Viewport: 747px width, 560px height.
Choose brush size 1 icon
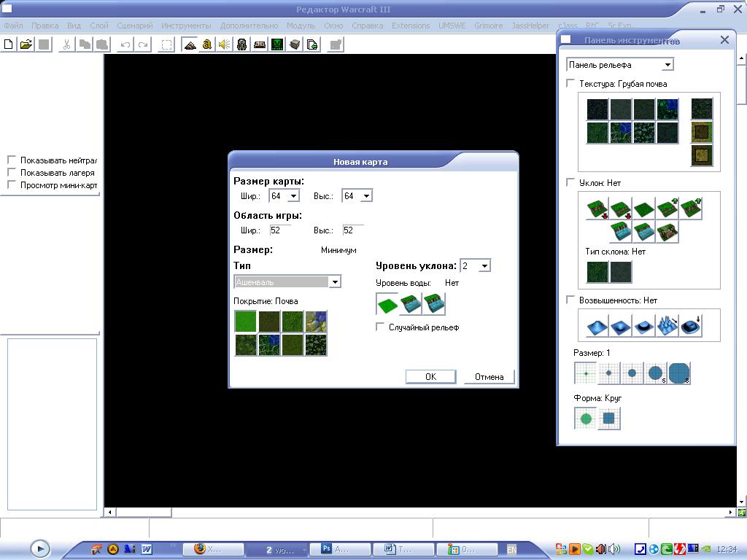point(586,373)
